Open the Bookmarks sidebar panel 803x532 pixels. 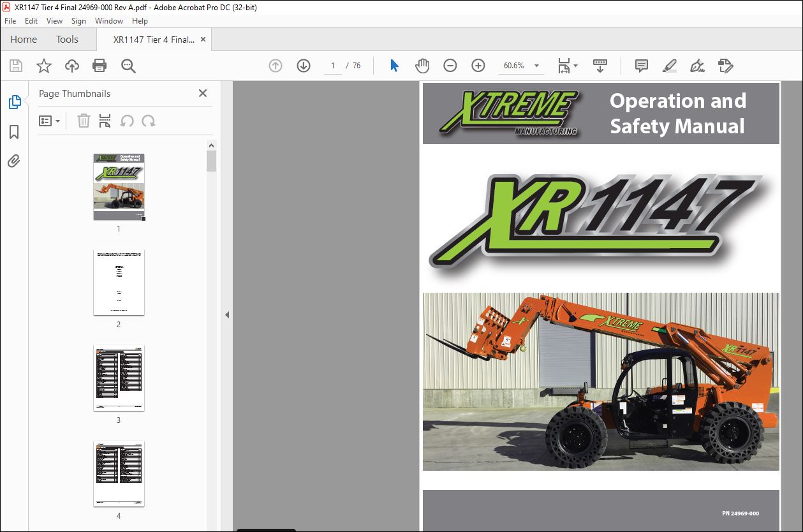coord(14,132)
